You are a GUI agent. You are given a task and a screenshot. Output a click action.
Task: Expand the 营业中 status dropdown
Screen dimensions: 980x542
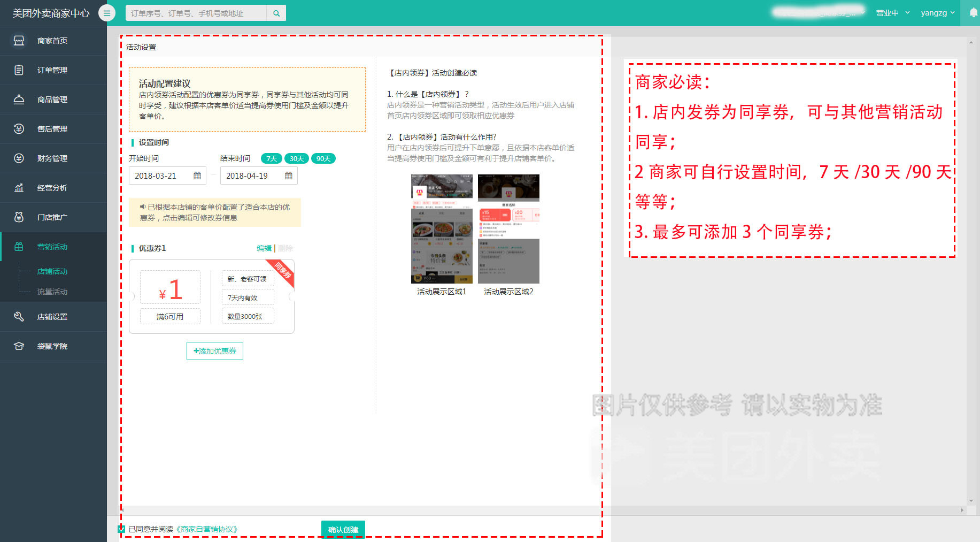(892, 13)
